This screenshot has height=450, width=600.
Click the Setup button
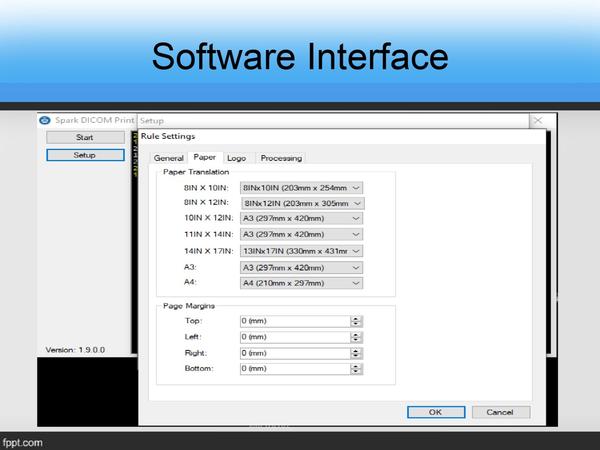[85, 155]
